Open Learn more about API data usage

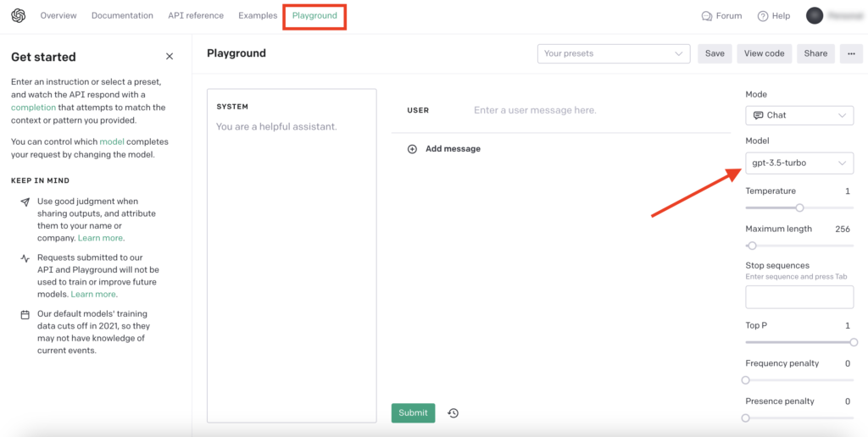[x=93, y=294]
